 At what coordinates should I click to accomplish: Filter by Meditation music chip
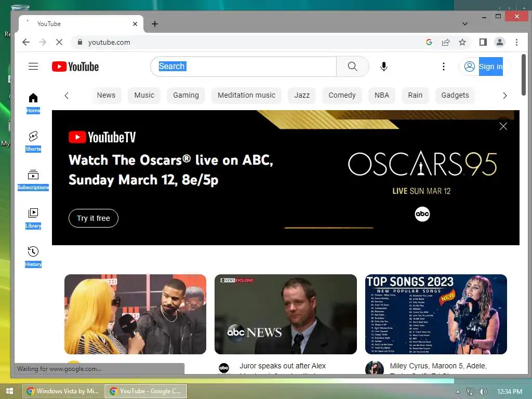(247, 96)
